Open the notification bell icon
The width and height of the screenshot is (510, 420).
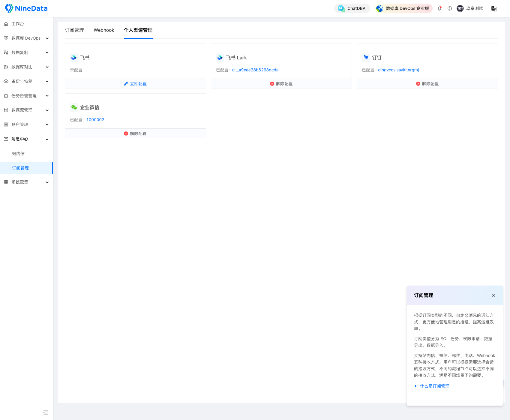[x=439, y=8]
